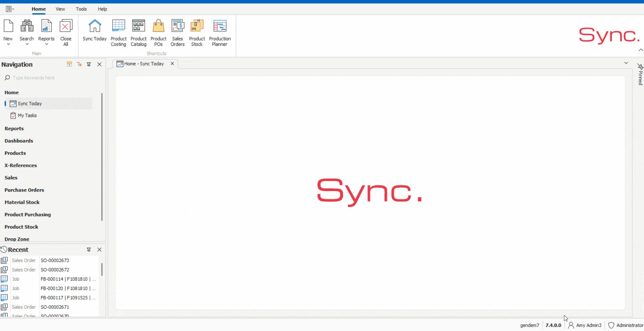
Task: Expand the Material Stock navigation group
Action: tap(22, 202)
